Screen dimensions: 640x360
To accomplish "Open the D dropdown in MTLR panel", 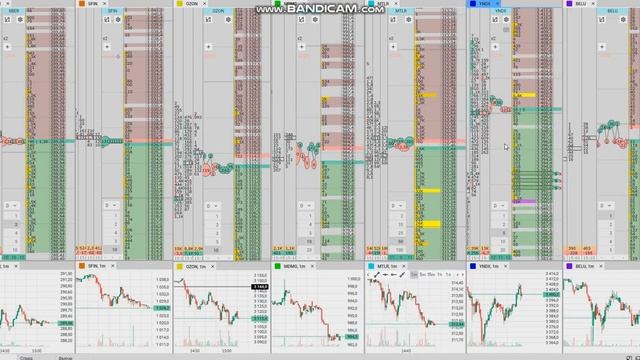I will coord(397,206).
